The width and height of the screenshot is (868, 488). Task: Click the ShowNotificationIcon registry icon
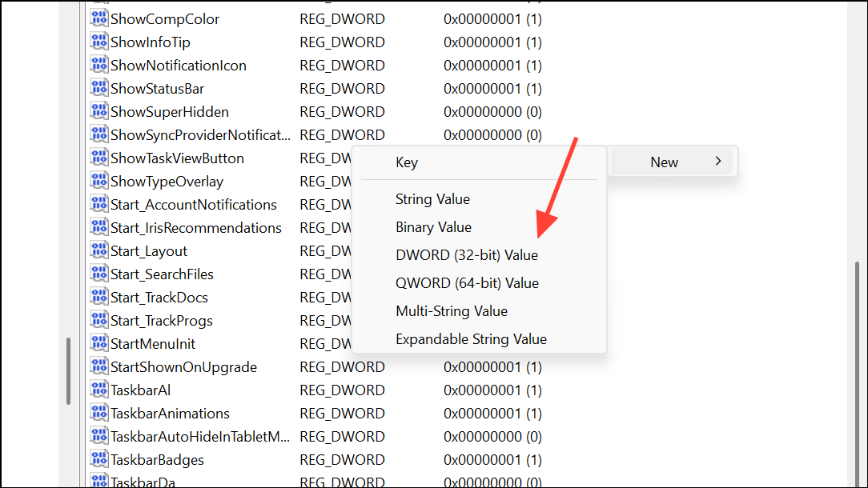[x=98, y=65]
